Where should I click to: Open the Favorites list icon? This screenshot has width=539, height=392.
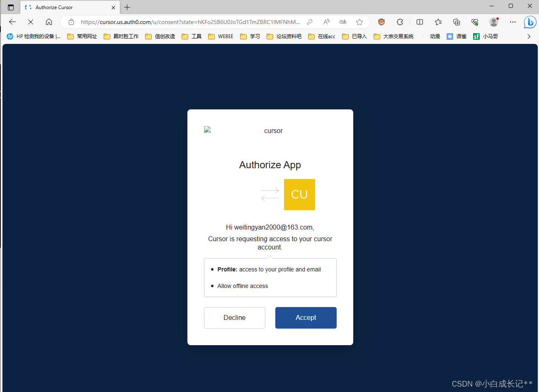[x=438, y=22]
